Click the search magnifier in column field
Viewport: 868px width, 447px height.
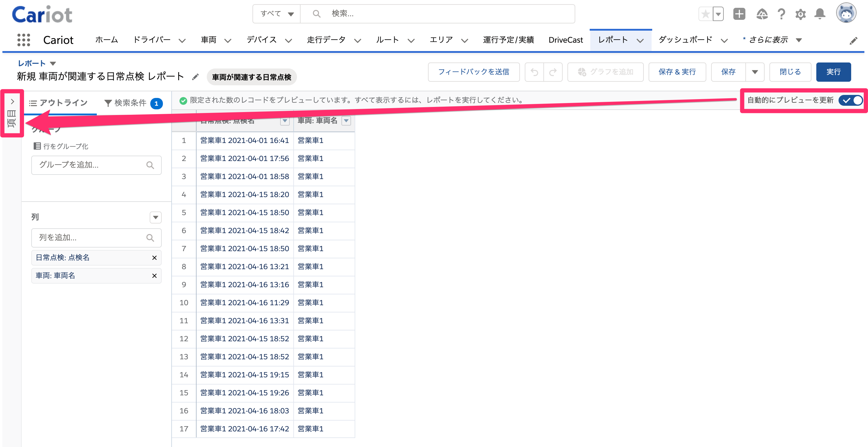point(150,238)
